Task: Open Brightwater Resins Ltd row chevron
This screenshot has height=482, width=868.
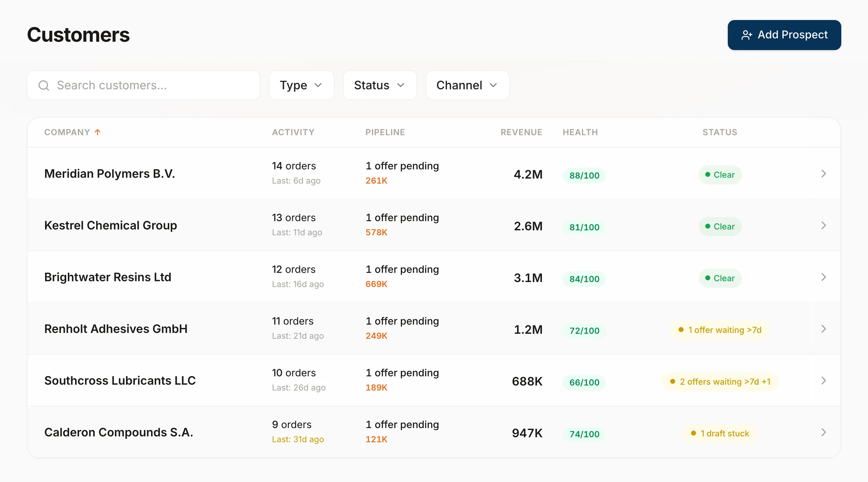Action: coord(824,277)
